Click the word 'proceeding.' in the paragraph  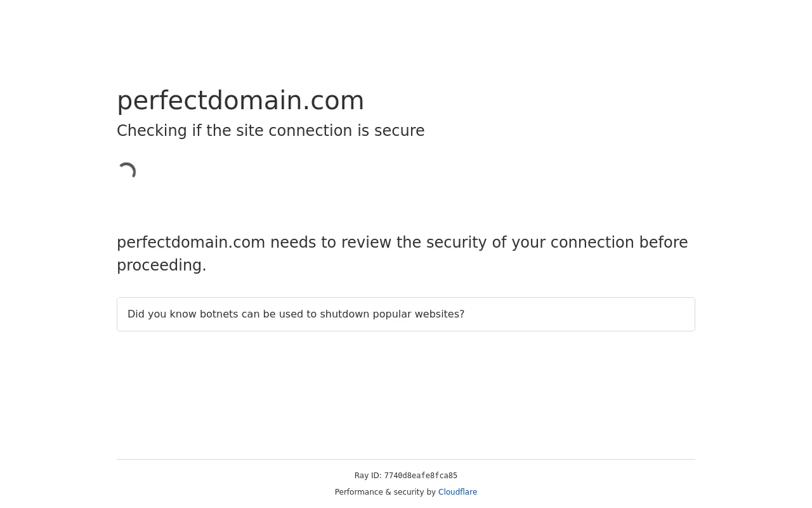pyautogui.click(x=162, y=266)
